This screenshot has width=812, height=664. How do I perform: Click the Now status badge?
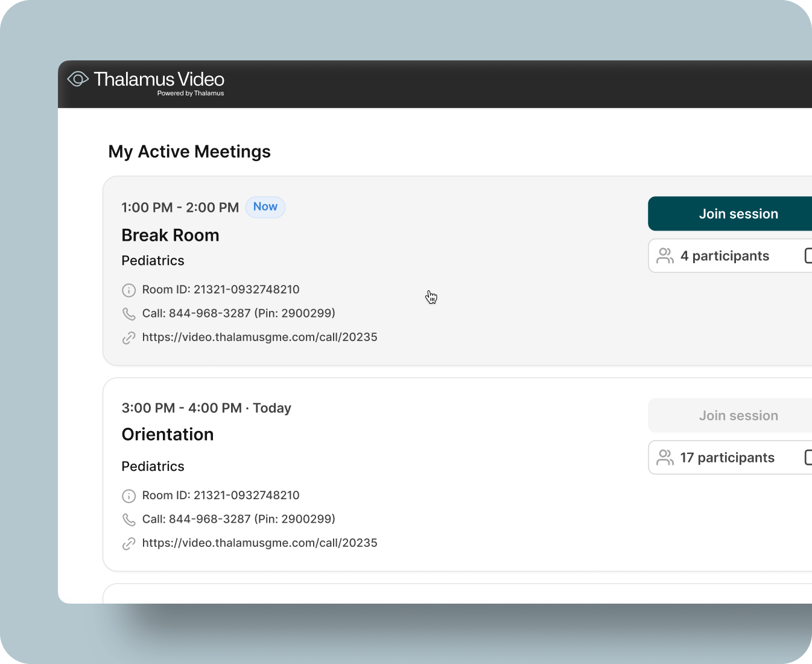(x=265, y=207)
